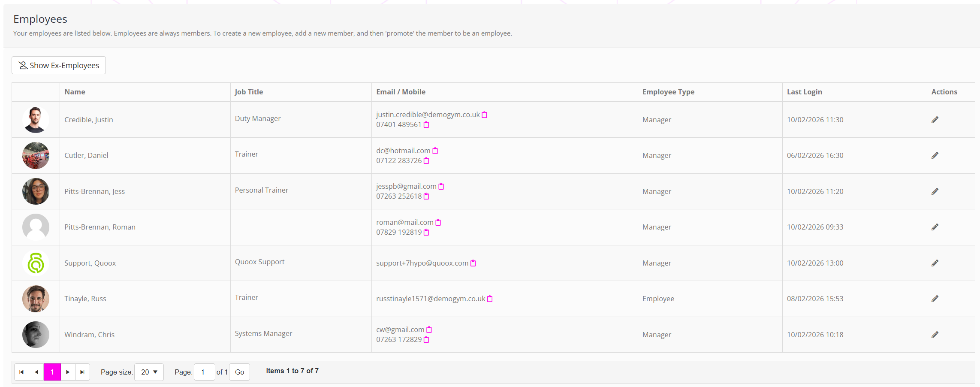Open Jess Pitts-Brennan's profile photo
Image resolution: width=980 pixels, height=387 pixels.
click(36, 191)
